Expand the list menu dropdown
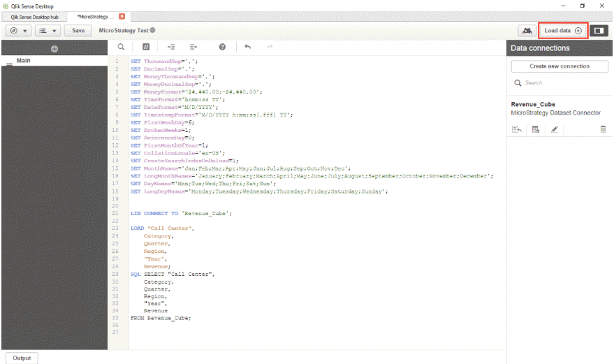The width and height of the screenshot is (614, 364). click(47, 31)
